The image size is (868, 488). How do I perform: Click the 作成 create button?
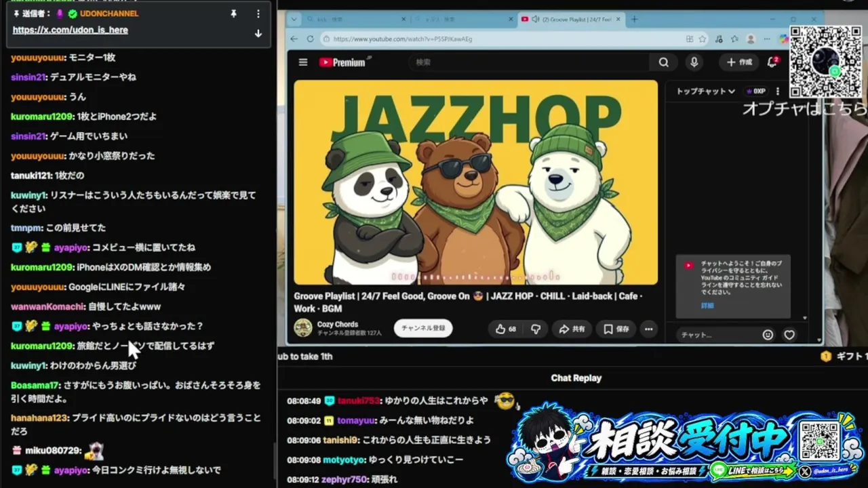click(x=739, y=62)
